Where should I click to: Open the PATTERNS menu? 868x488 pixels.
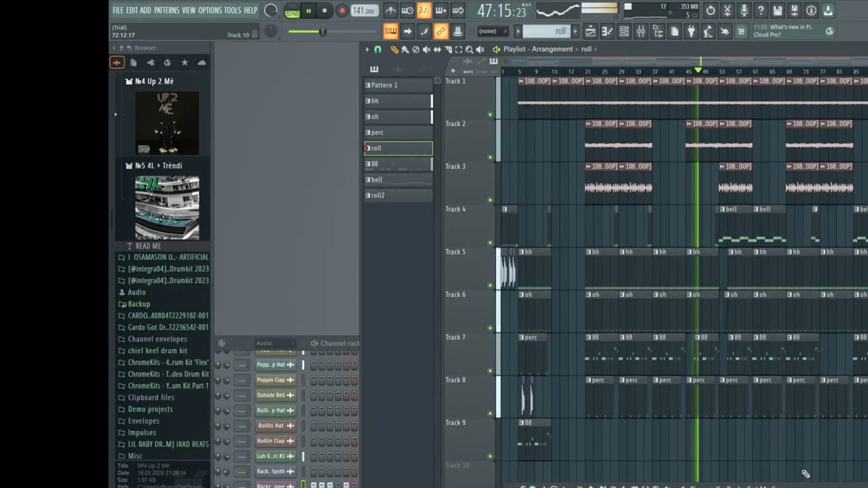pos(166,10)
